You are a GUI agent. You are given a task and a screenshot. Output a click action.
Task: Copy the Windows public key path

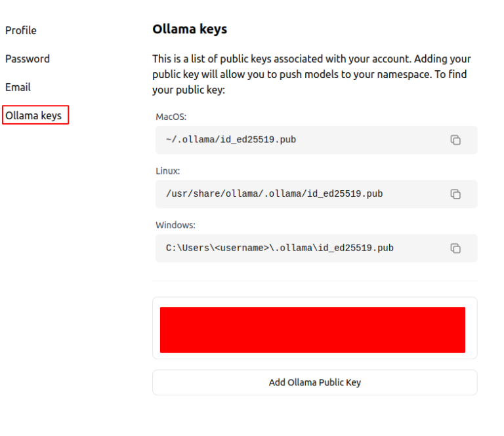455,248
